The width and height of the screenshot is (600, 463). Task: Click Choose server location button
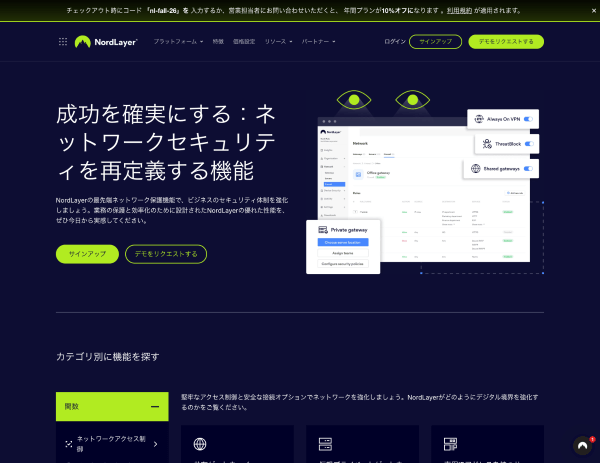click(x=343, y=242)
